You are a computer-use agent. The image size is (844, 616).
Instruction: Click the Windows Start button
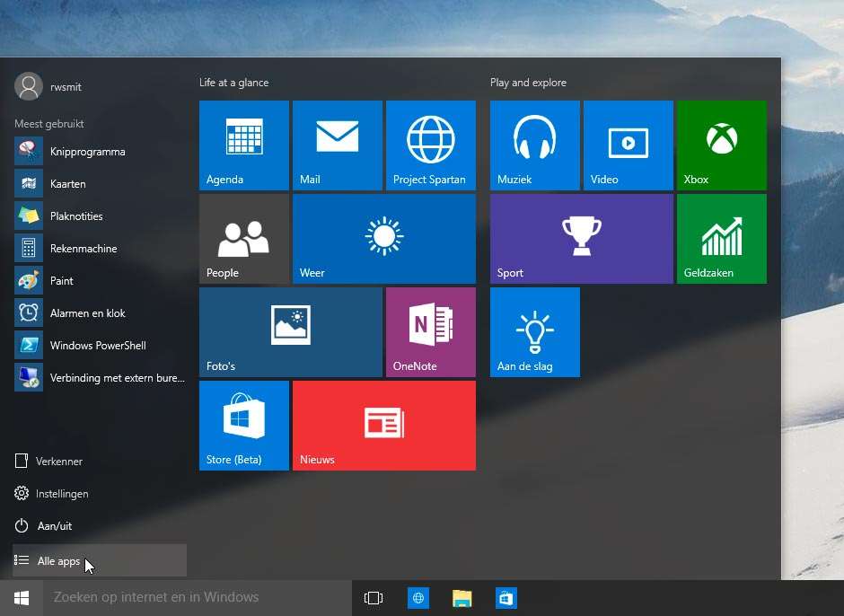pyautogui.click(x=22, y=598)
